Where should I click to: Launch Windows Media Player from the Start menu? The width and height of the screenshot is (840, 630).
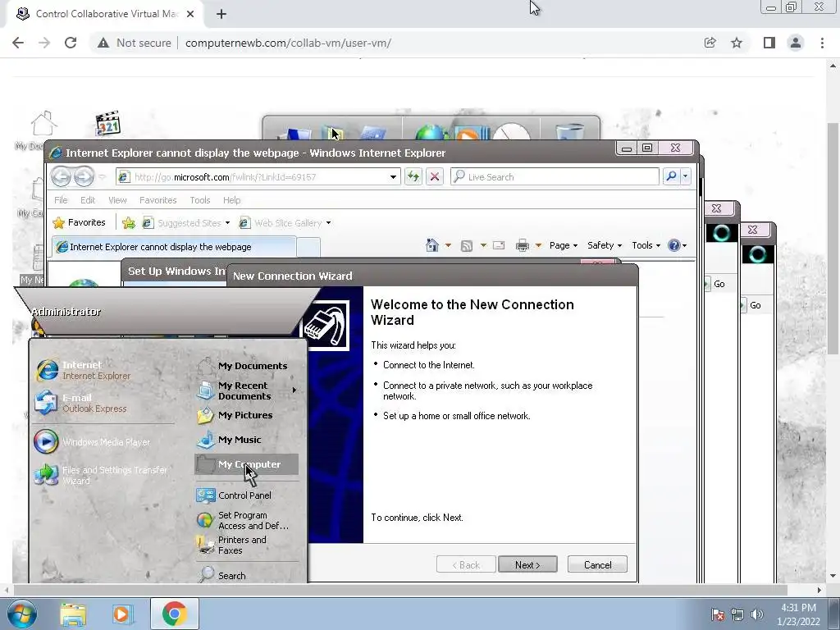92,442
